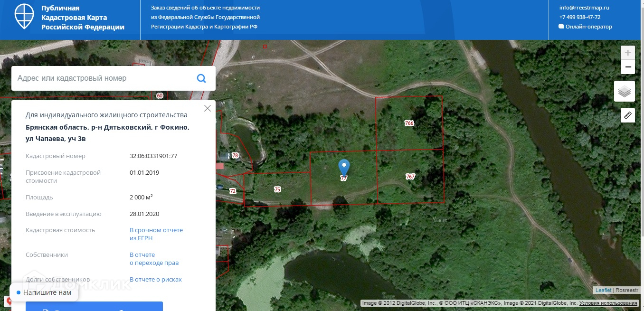This screenshot has width=644, height=311.
Task: Click the 'Кадастровый номер' label
Action: [56, 156]
